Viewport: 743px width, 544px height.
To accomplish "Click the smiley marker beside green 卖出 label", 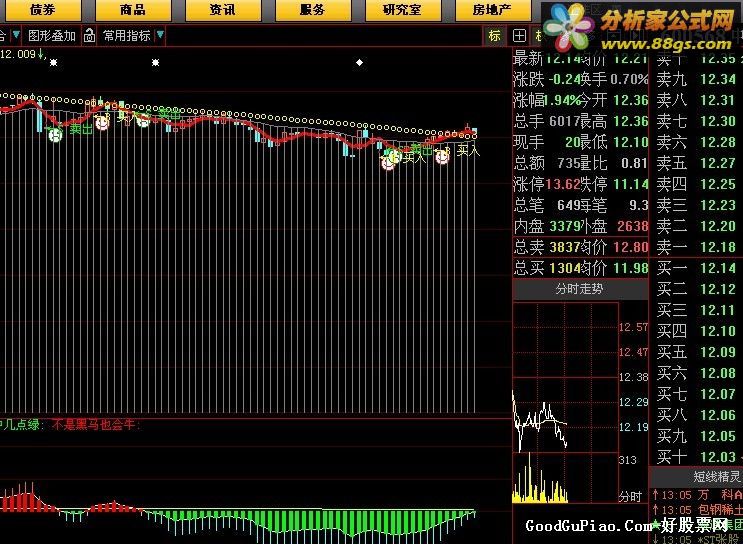I will coord(55,135).
